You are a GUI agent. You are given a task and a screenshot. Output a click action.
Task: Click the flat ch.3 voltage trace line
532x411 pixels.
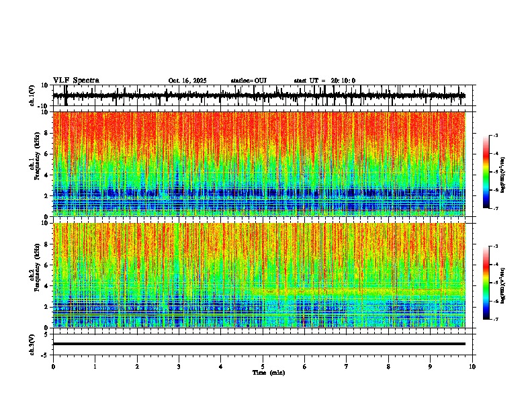click(259, 344)
